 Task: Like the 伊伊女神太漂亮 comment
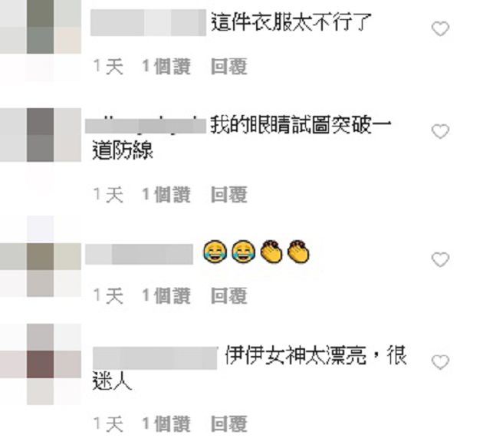(440, 362)
